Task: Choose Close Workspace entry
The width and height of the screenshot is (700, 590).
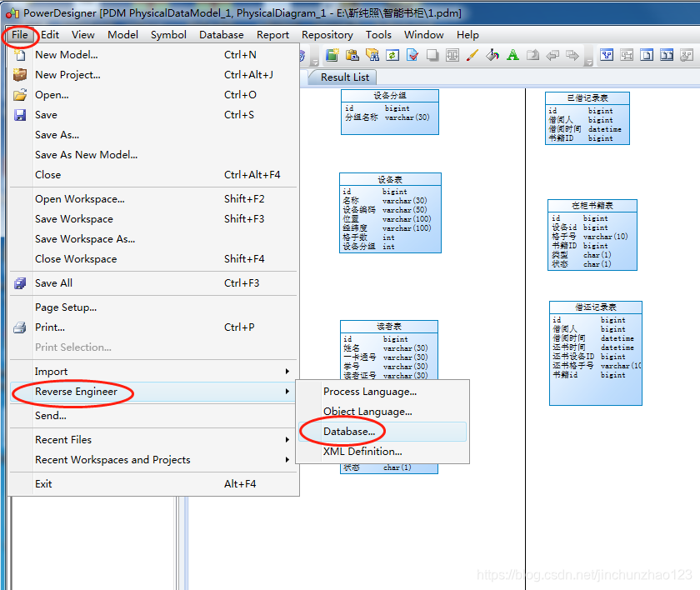Action: click(x=152, y=259)
